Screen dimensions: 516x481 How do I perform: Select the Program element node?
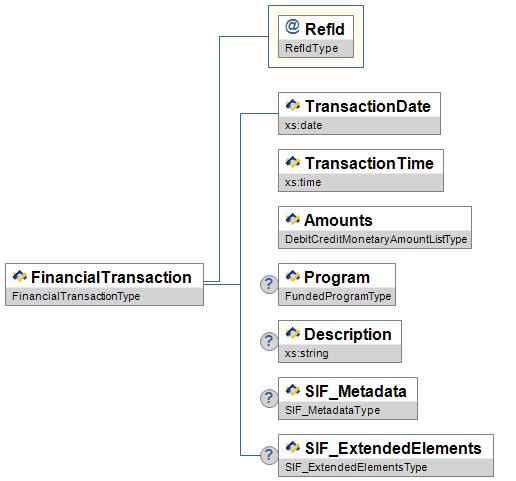[x=337, y=284]
